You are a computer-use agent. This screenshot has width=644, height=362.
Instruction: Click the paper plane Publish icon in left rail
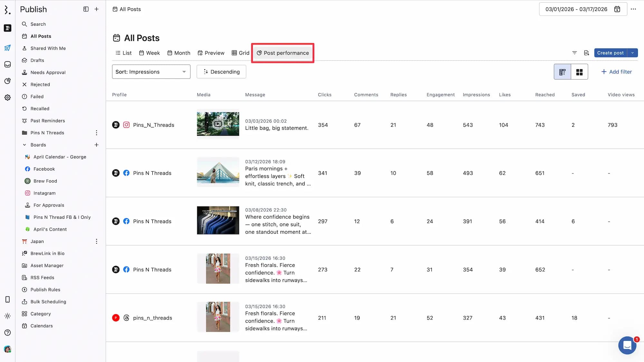pyautogui.click(x=7, y=48)
